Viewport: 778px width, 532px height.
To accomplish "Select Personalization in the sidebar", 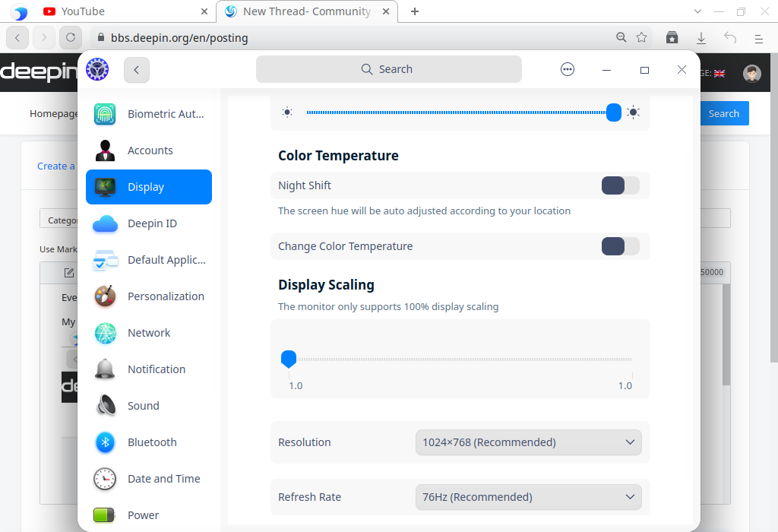I will point(149,296).
